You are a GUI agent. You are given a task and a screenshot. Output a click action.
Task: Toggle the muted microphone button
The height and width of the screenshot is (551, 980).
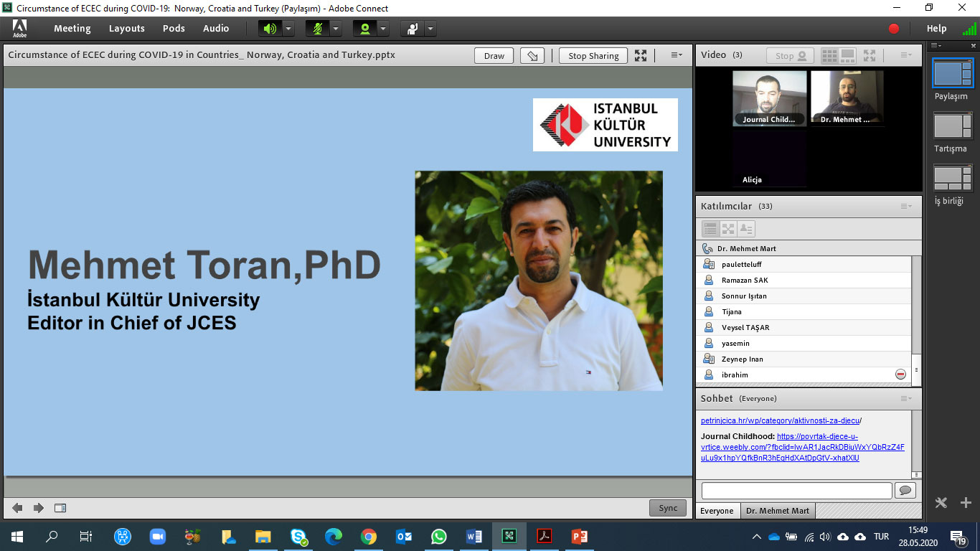tap(318, 29)
